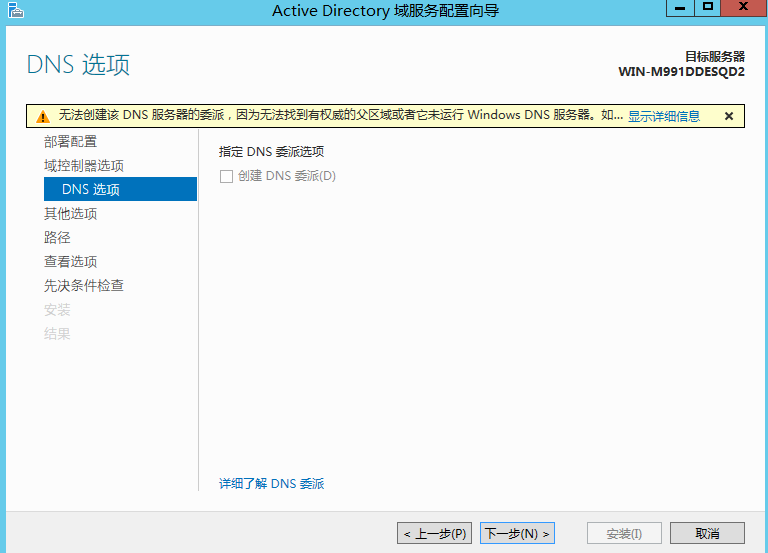
Task: Select 部署配置 in the step list
Action: tap(71, 142)
